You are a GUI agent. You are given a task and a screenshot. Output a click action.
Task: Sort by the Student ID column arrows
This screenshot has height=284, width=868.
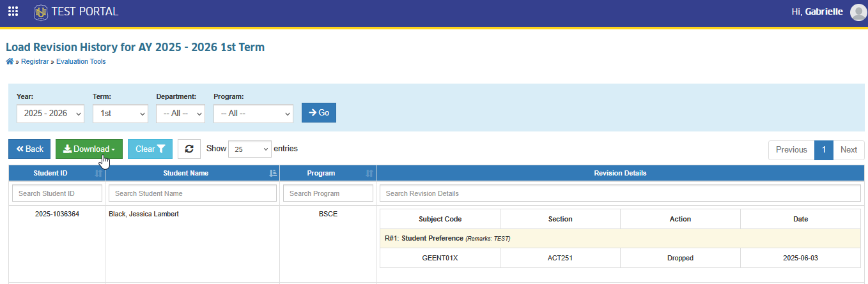click(98, 173)
